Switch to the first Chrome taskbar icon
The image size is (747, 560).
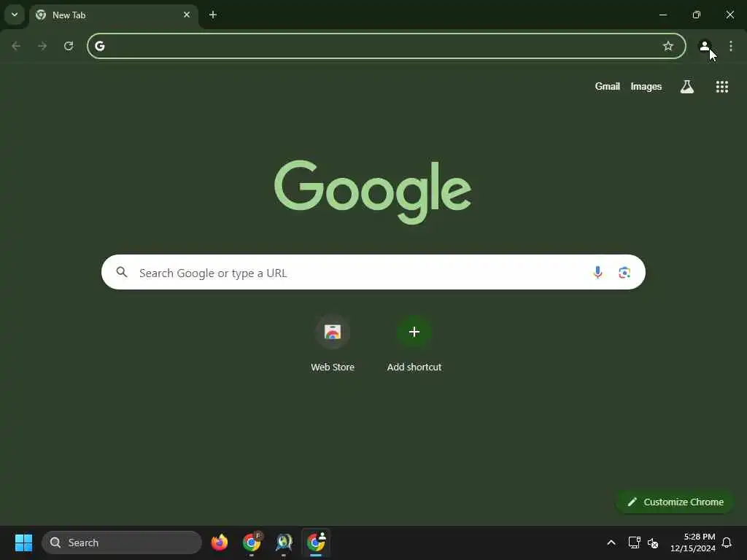pyautogui.click(x=252, y=542)
